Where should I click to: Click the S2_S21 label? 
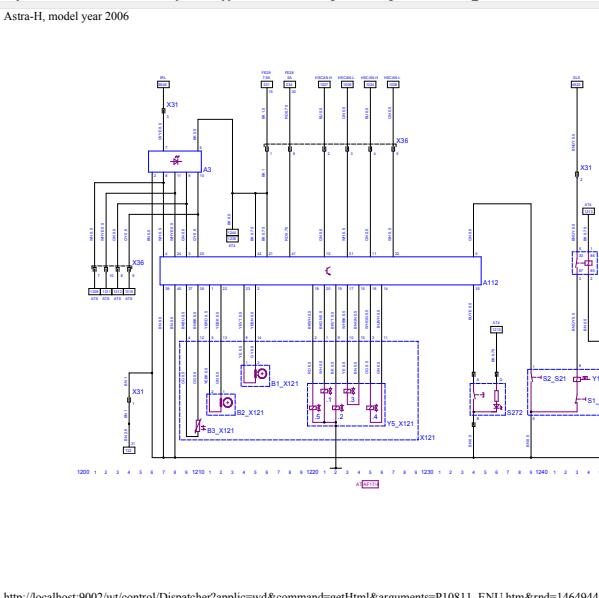(x=554, y=379)
